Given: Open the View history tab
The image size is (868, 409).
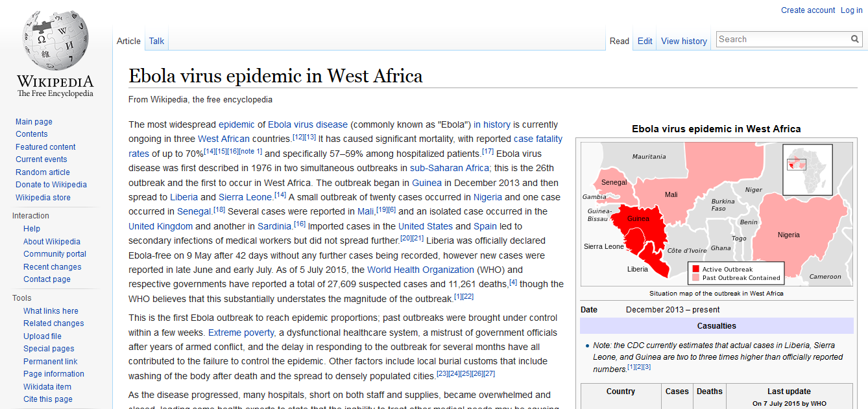Looking at the screenshot, I should click(684, 41).
